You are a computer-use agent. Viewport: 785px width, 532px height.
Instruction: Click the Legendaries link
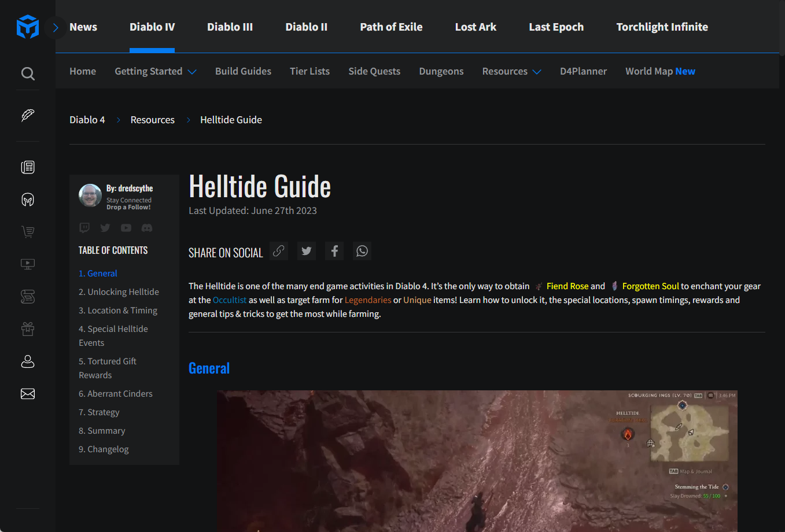368,300
